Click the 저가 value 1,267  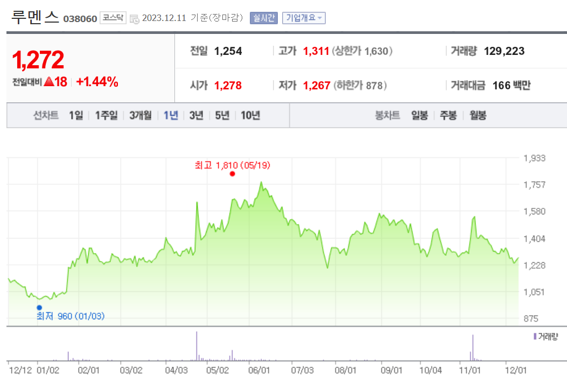point(317,85)
